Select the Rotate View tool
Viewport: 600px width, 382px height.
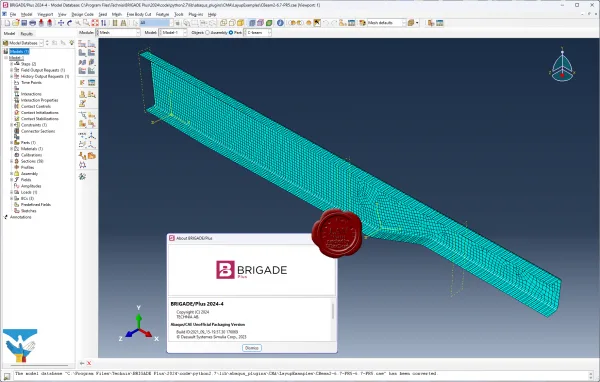pos(69,23)
